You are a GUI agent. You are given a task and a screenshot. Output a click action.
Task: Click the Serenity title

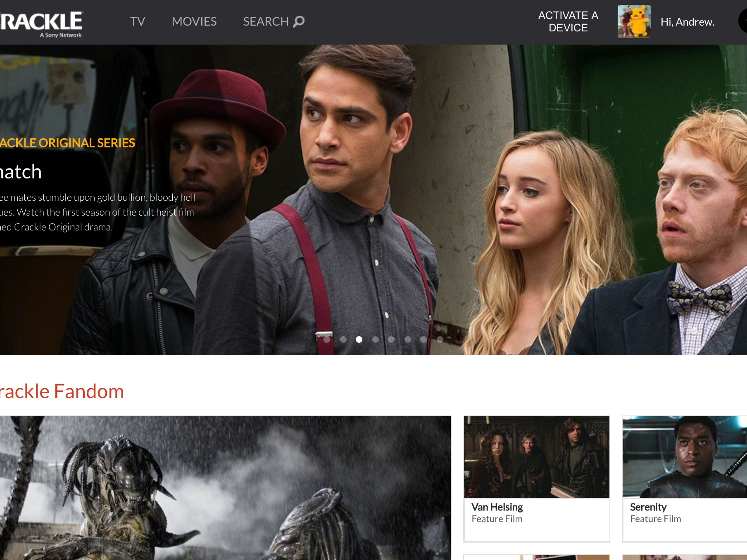click(648, 507)
